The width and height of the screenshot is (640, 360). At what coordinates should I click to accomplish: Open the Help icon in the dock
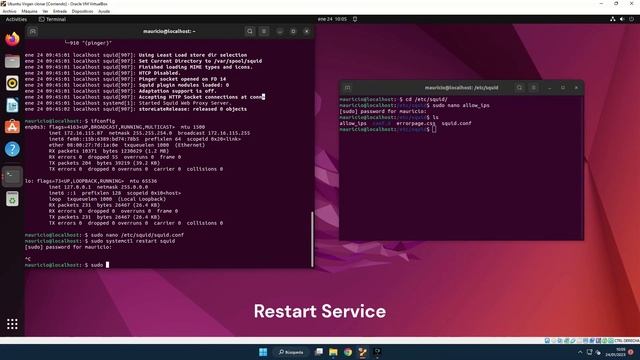[12, 149]
